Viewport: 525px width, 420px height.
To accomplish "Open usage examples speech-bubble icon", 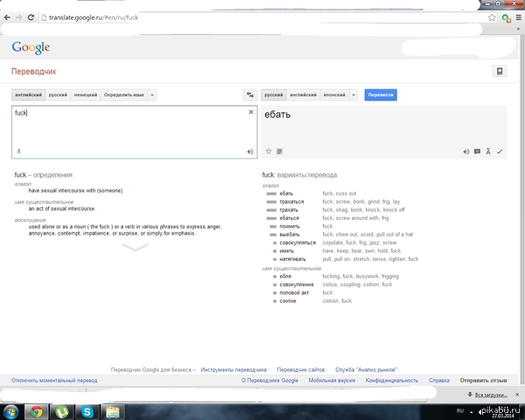I will click(x=477, y=151).
